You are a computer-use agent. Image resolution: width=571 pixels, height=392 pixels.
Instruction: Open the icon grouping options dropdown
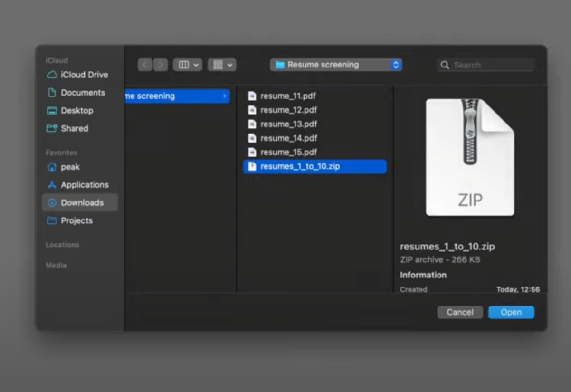tap(222, 65)
